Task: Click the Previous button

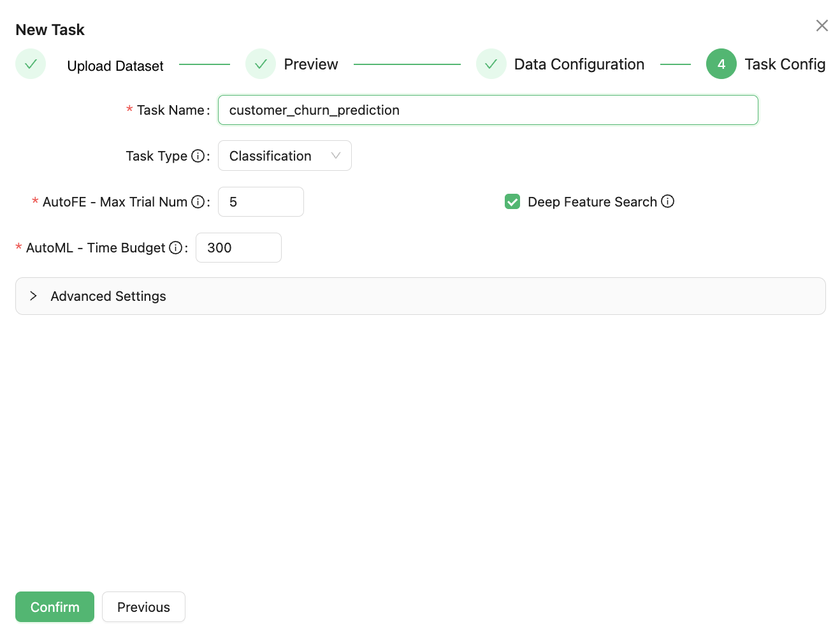Action: tap(143, 607)
